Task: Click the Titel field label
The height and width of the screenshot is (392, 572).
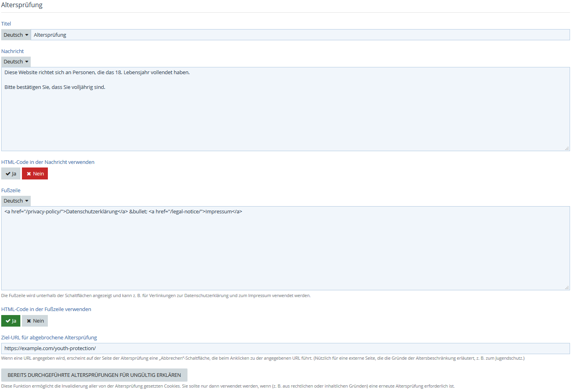Action: pyautogui.click(x=6, y=24)
